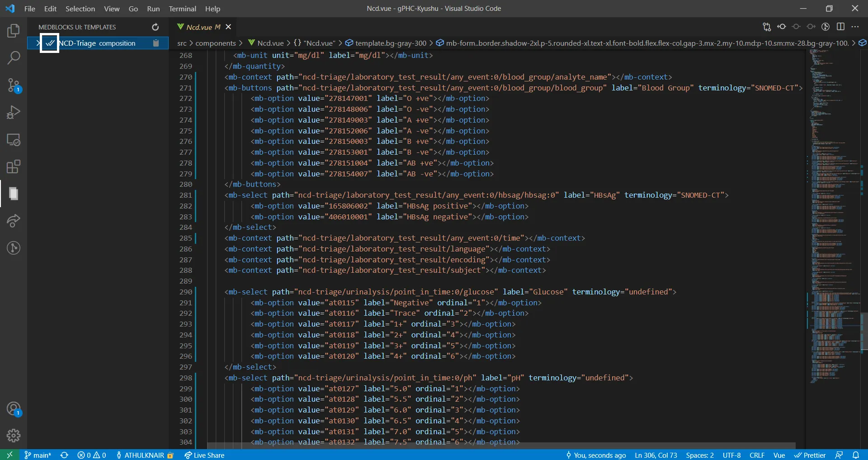
Task: Open the Extensions view
Action: [14, 166]
